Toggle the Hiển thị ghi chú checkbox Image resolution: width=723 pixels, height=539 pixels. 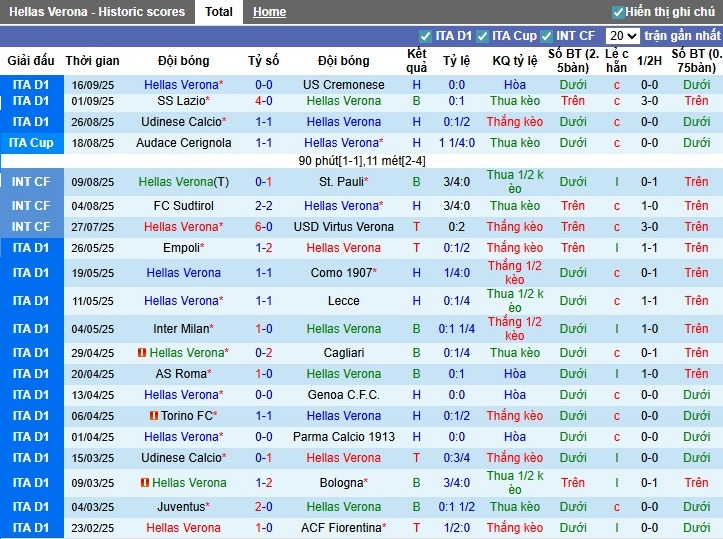tap(618, 12)
